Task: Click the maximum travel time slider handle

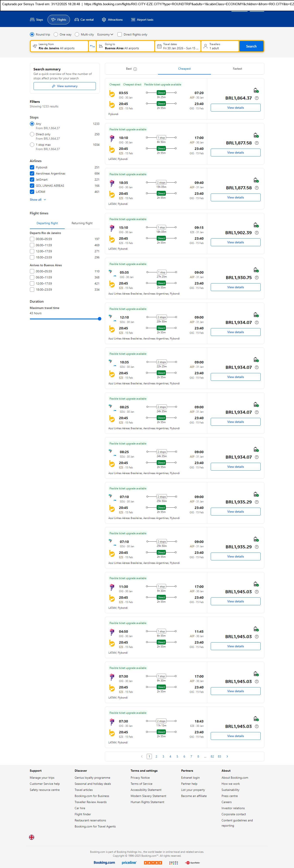Action: [x=99, y=319]
